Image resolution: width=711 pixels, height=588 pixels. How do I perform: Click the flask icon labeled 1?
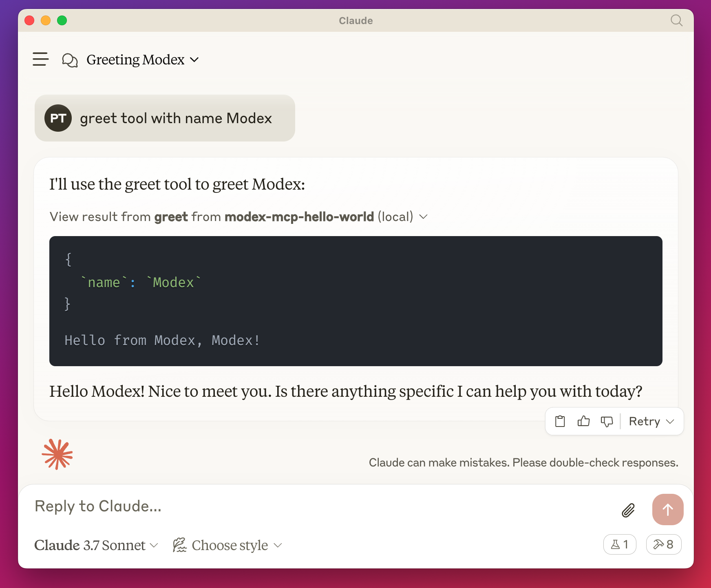[619, 544]
